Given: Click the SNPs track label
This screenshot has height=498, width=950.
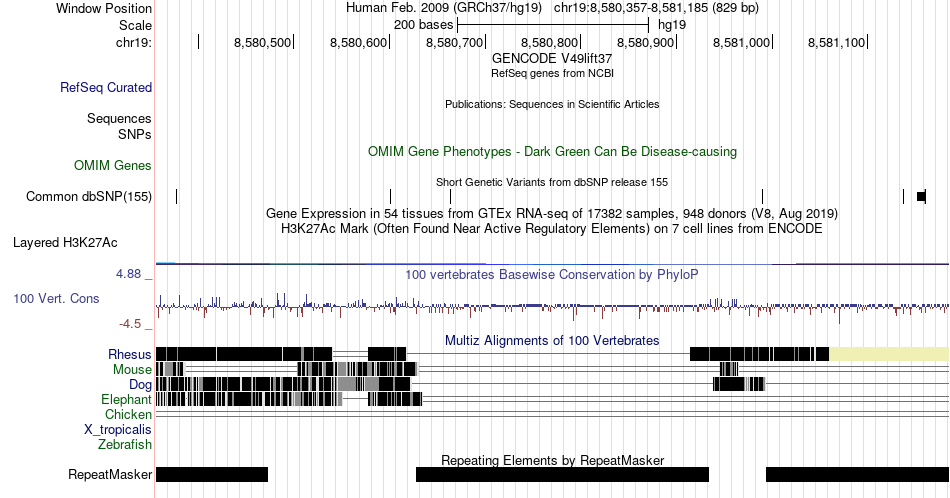Looking at the screenshot, I should (135, 134).
